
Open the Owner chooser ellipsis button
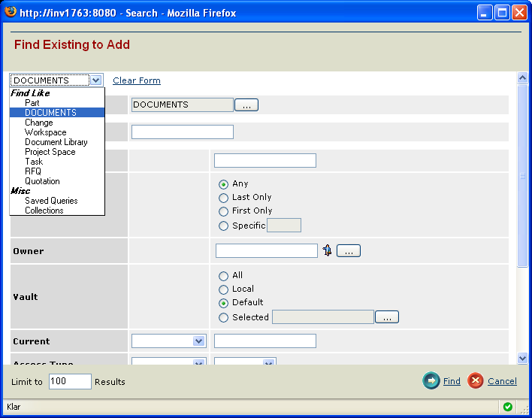[349, 251]
